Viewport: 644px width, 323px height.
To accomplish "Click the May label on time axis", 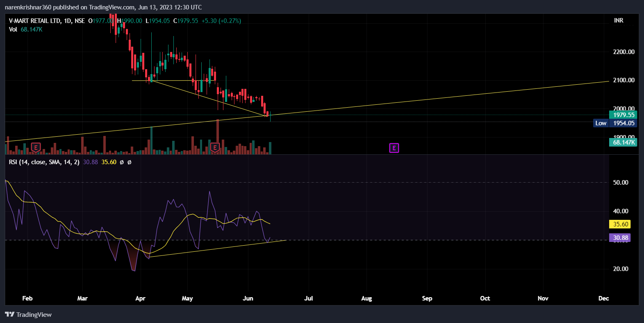I will pos(187,298).
